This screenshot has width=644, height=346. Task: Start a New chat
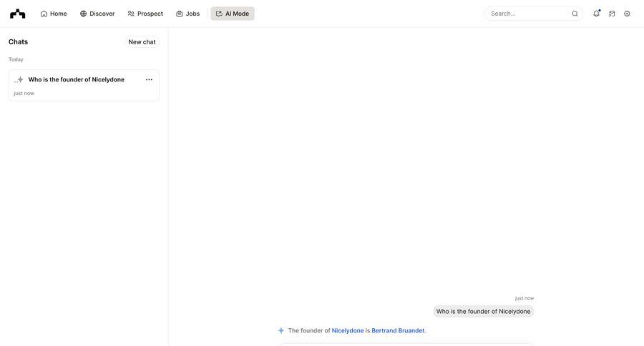tap(142, 42)
